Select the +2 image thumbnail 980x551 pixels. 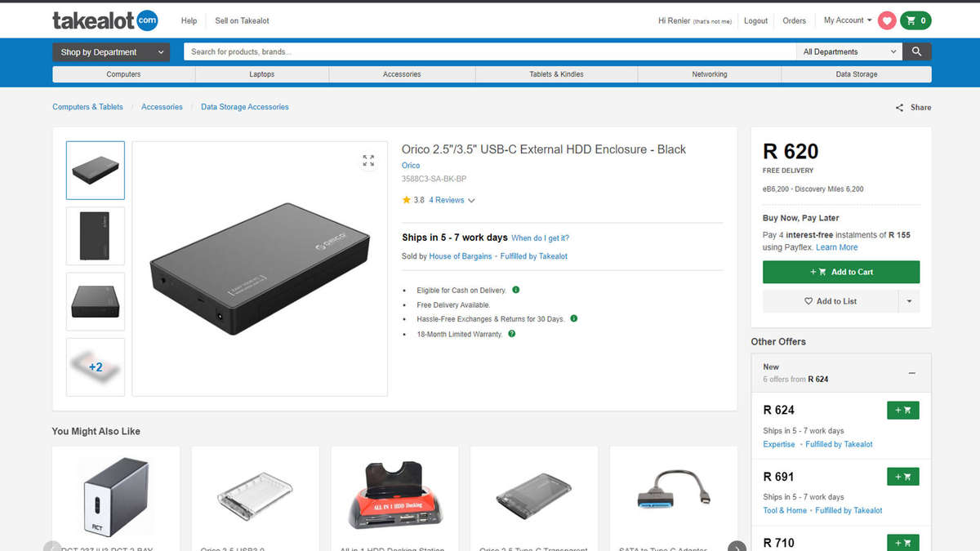(95, 367)
